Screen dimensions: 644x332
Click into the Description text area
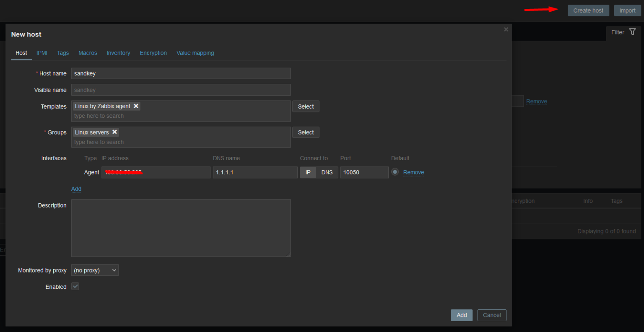point(181,228)
